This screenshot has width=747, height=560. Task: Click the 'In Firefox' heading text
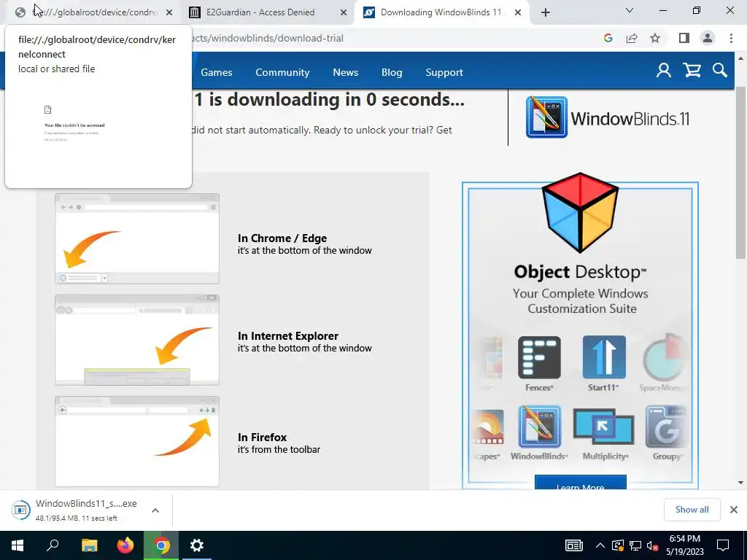(262, 437)
